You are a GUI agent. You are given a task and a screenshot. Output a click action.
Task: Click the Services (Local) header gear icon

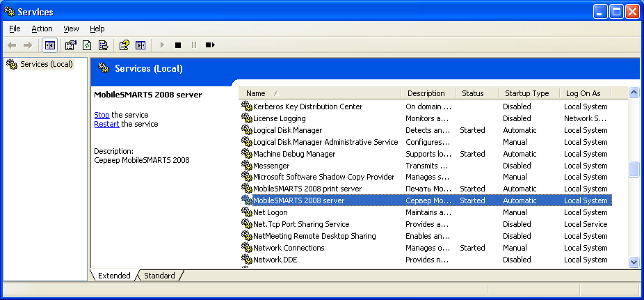coord(104,69)
